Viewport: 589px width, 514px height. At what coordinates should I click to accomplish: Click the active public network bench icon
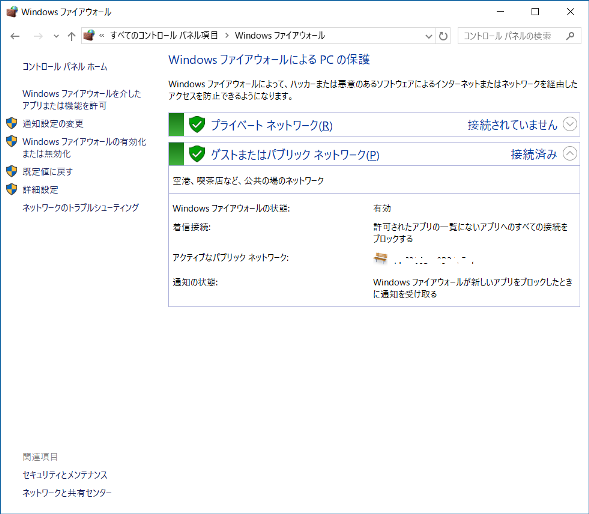point(381,258)
